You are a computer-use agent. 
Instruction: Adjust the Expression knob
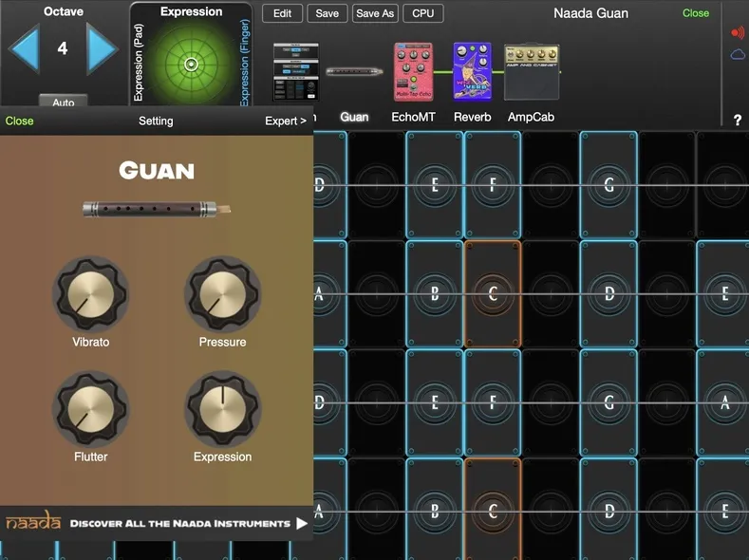[222, 409]
